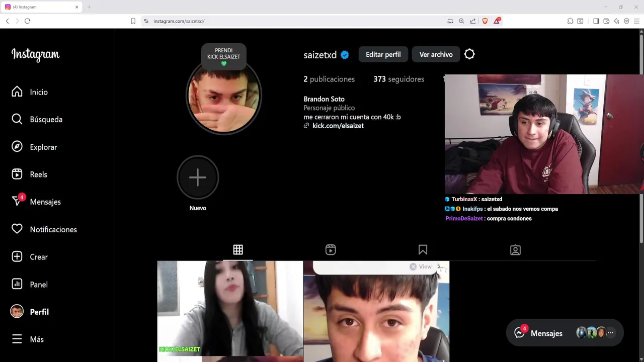Click the Brandon Soto name text
Image resolution: width=644 pixels, height=362 pixels.
pos(324,99)
